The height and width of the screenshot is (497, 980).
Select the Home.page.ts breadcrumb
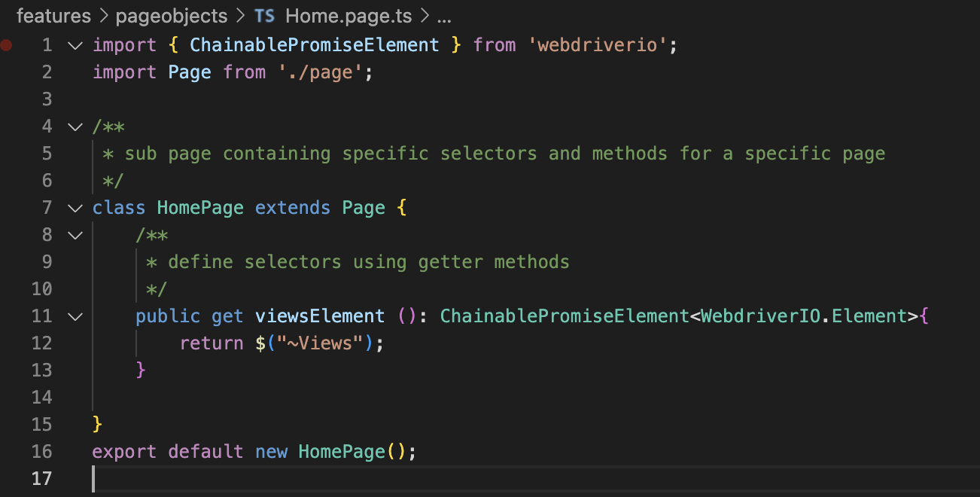click(x=349, y=16)
